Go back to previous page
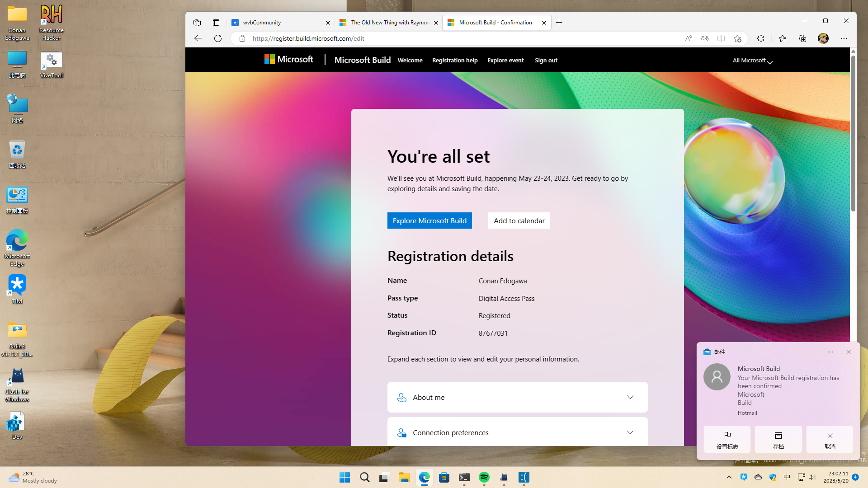Screen dimensions: 868x488 click(198, 38)
